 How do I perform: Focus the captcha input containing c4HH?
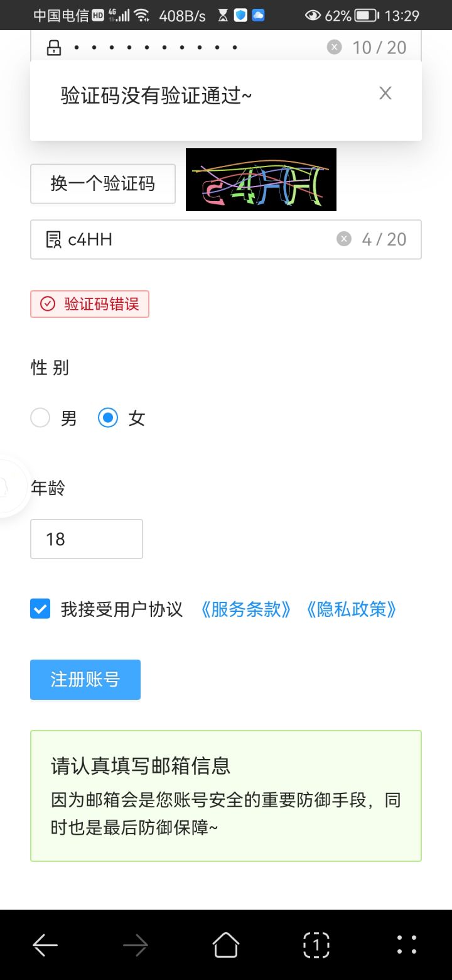[188, 239]
